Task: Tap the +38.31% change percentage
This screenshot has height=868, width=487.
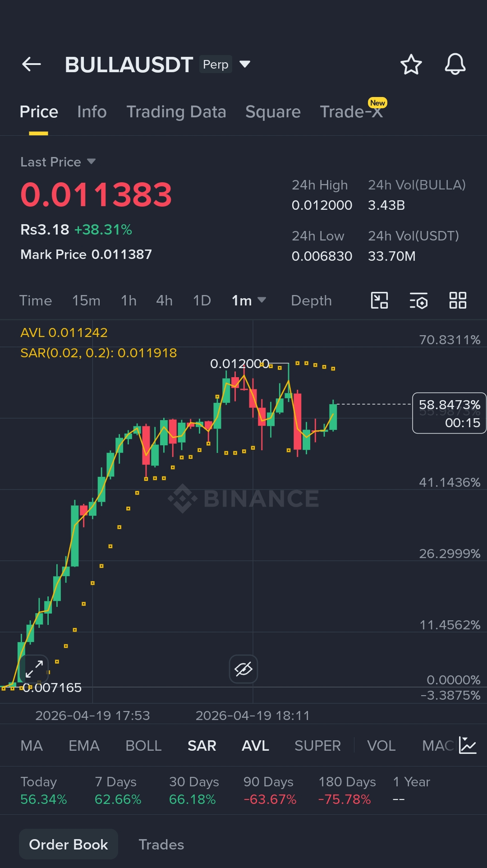Action: click(x=103, y=230)
